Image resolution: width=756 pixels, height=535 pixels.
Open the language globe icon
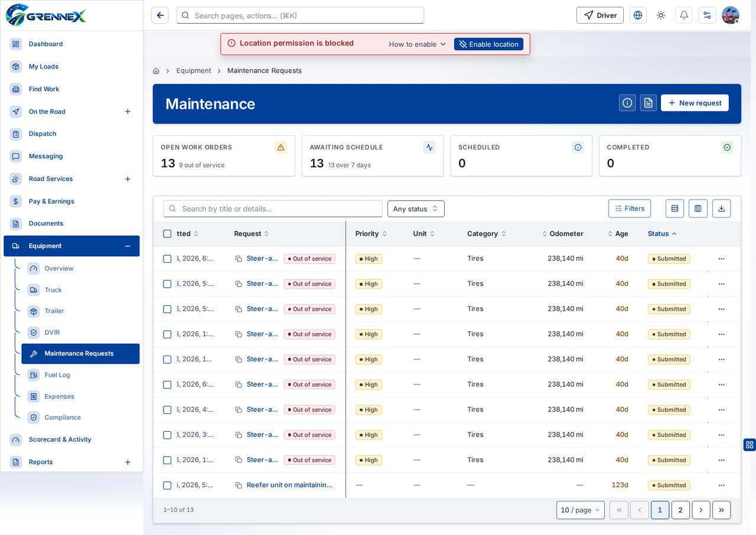638,15
